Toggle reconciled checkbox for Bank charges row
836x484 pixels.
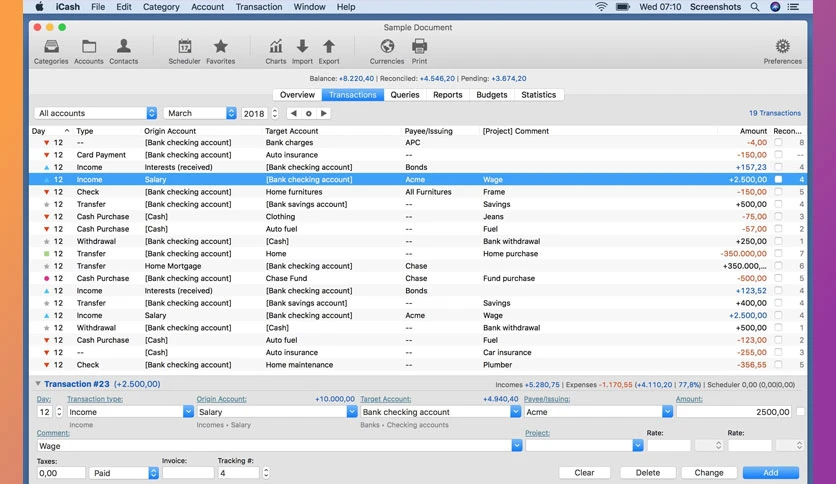pos(778,142)
